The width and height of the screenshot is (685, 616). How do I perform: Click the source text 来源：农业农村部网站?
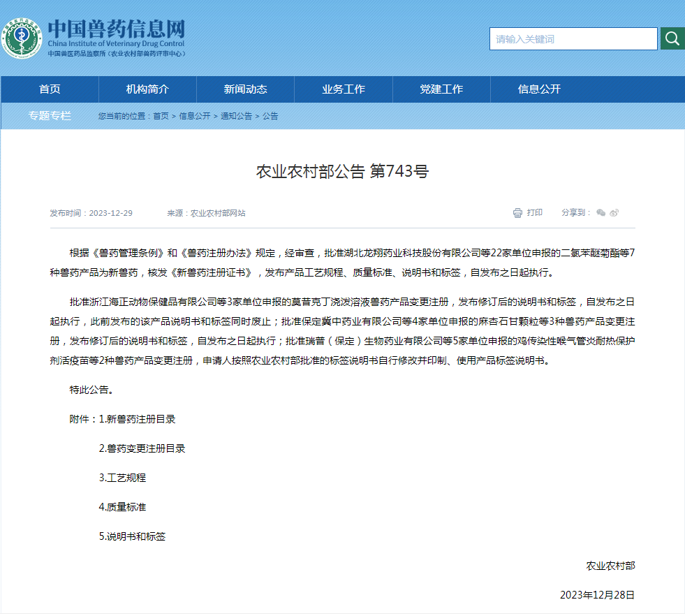coord(206,213)
